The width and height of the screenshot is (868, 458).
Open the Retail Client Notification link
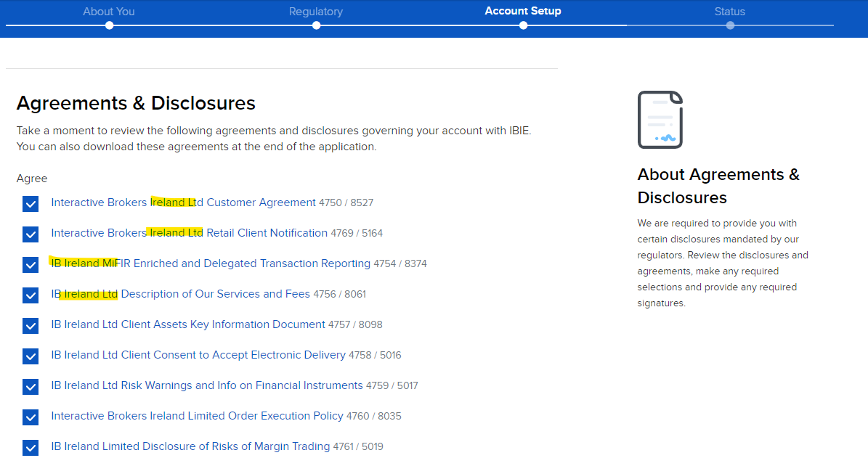190,233
